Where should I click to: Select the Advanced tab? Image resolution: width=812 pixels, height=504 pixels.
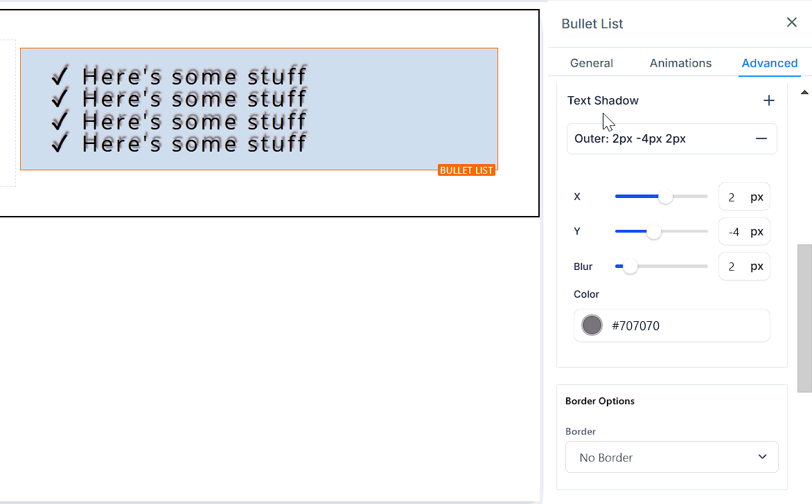769,63
